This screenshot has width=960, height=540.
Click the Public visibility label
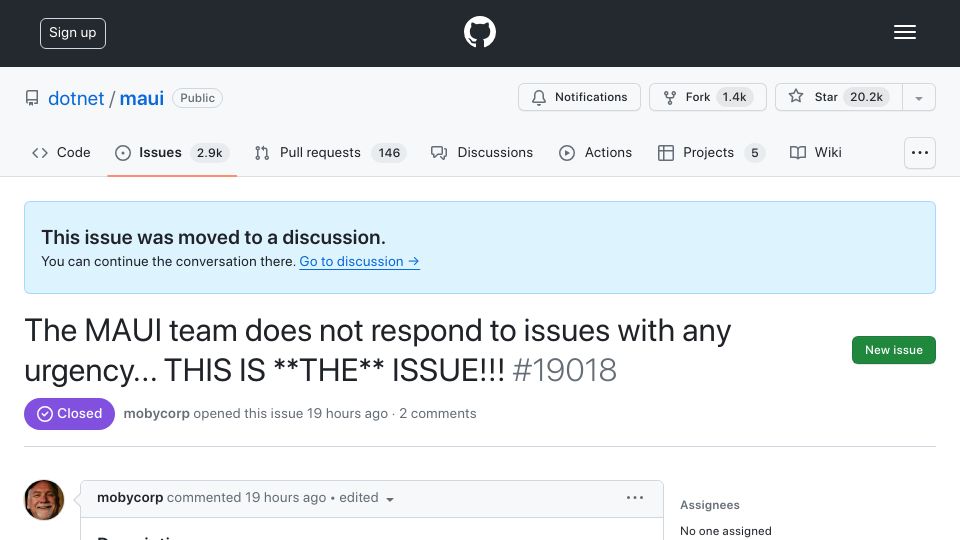point(197,98)
